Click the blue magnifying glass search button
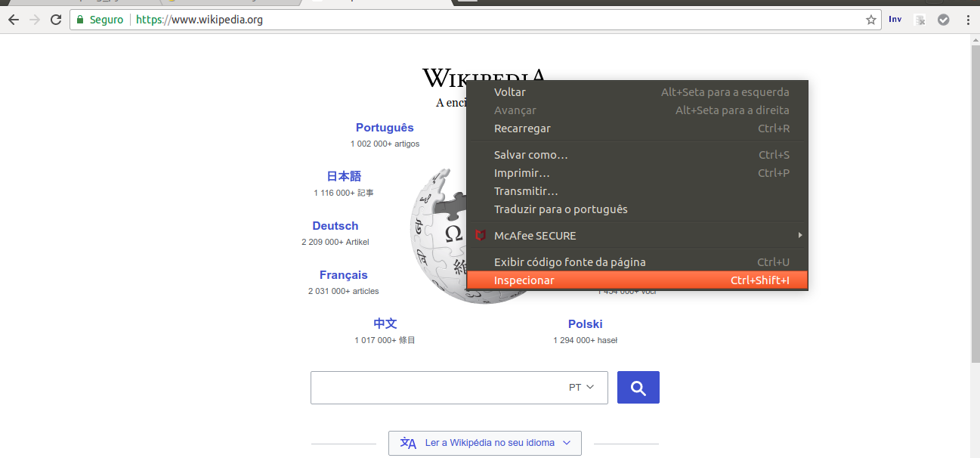Screen dimensions: 980x458 (638, 386)
